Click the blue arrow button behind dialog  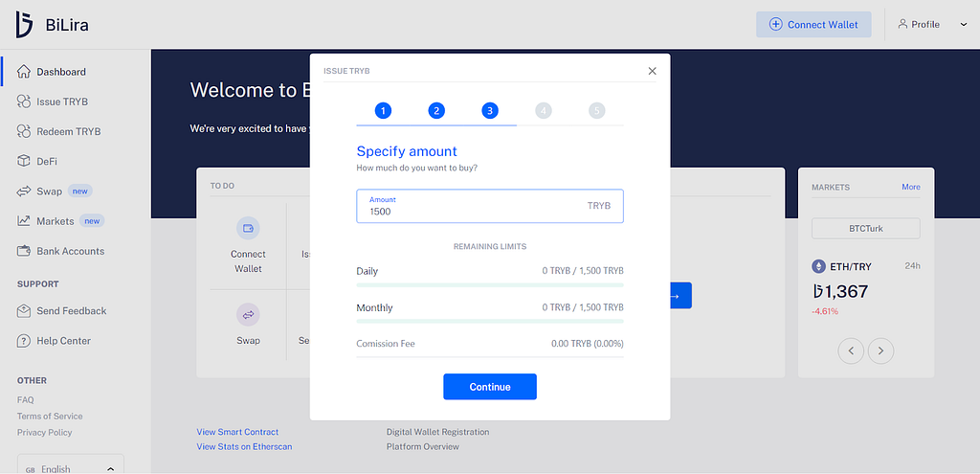[680, 296]
